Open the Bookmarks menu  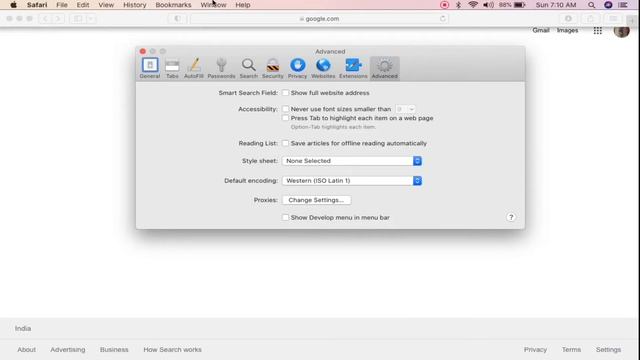[173, 5]
